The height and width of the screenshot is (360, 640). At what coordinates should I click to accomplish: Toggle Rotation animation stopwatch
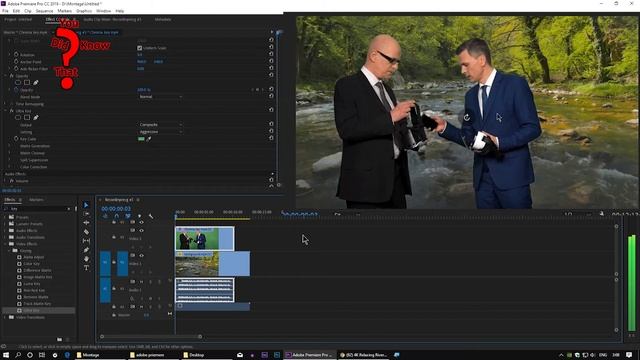pyautogui.click(x=16, y=54)
